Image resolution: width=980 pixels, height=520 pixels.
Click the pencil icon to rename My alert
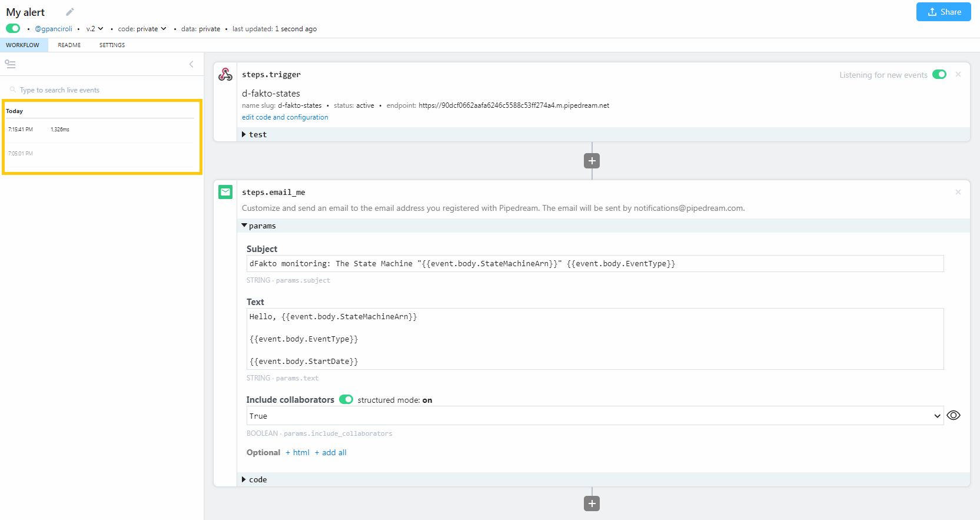69,12
